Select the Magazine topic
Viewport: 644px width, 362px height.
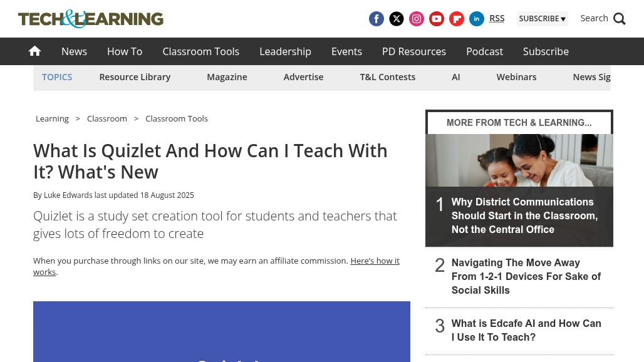coord(227,77)
